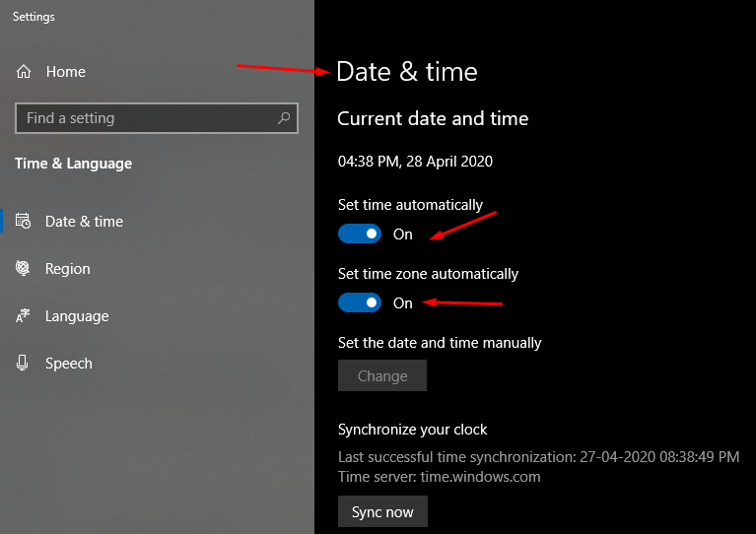Click the Home house icon
The width and height of the screenshot is (756, 534).
24,72
